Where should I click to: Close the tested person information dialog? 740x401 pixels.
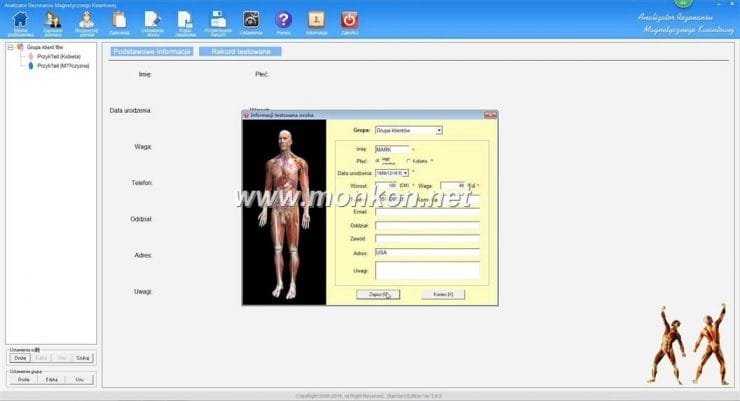pyautogui.click(x=490, y=115)
